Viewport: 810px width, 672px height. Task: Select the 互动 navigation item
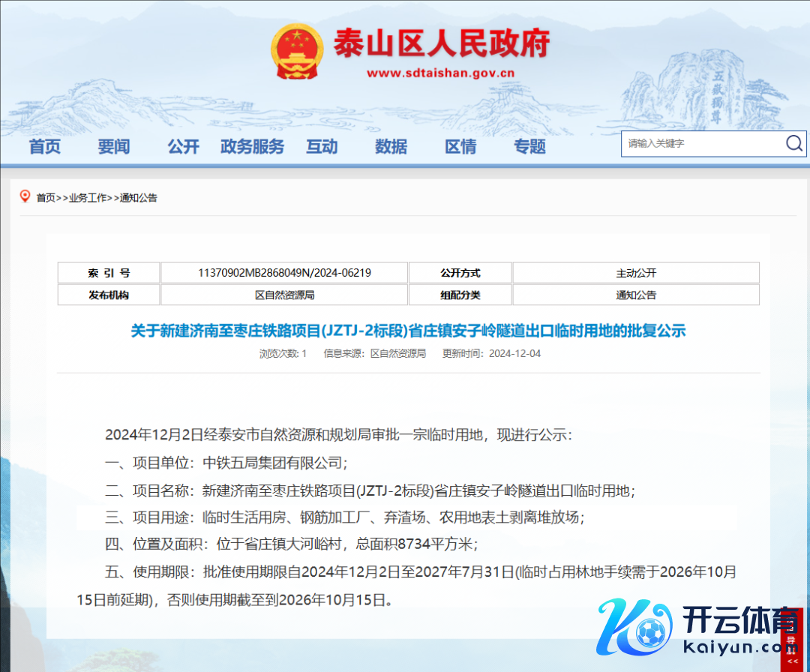point(322,147)
